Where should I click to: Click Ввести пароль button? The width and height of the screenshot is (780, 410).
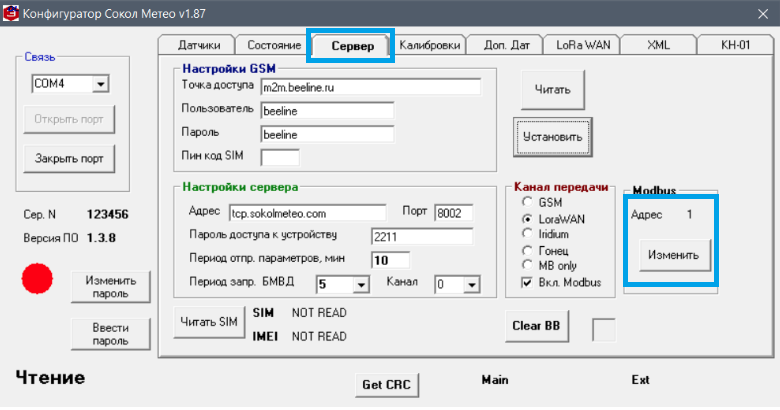(x=110, y=334)
